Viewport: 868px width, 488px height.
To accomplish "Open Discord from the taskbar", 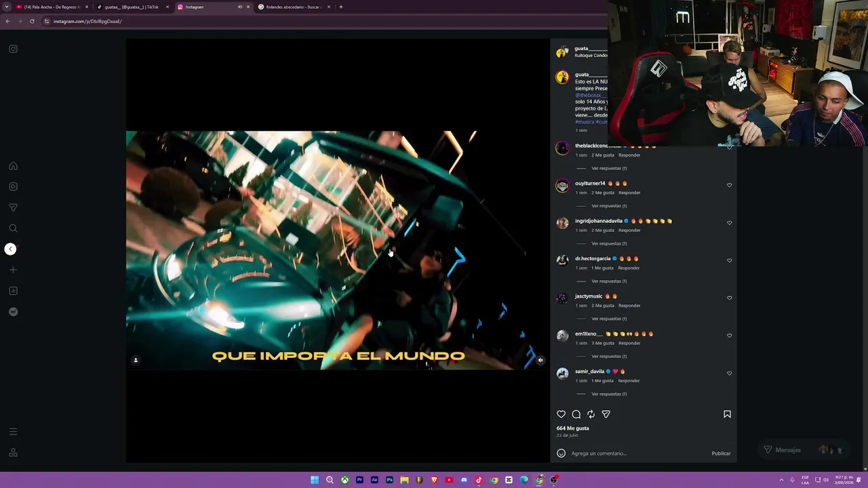I will coord(464,480).
